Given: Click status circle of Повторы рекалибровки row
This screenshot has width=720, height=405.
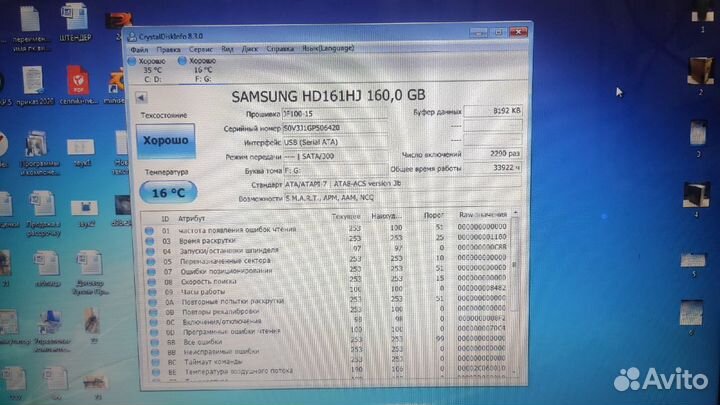Looking at the screenshot, I should click(153, 313).
